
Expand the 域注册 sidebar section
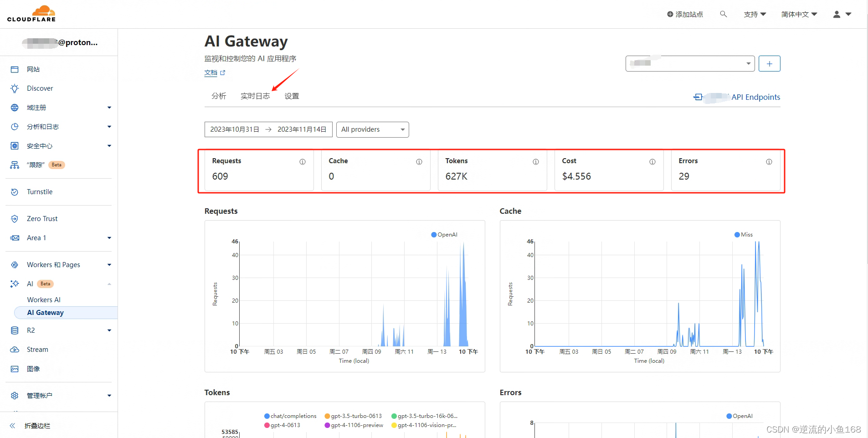click(109, 108)
